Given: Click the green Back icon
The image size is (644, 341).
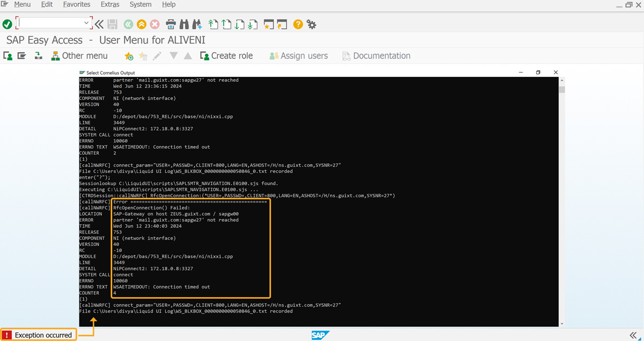Looking at the screenshot, I should coord(128,24).
